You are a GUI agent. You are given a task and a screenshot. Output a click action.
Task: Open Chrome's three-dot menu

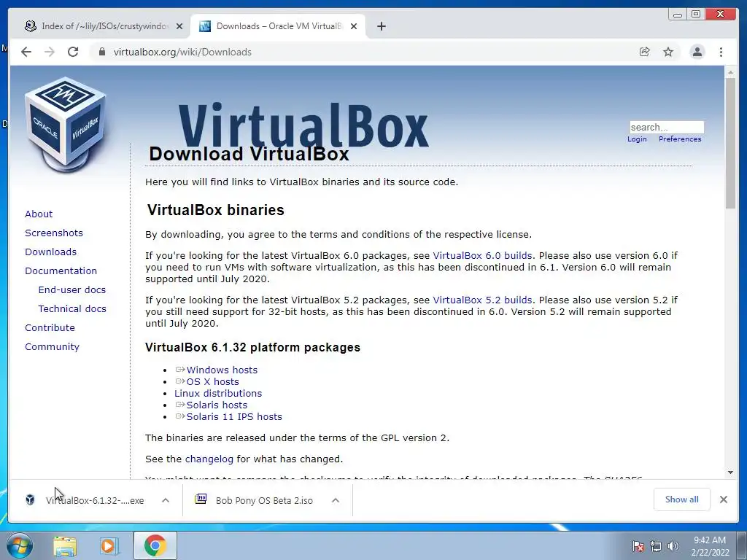[721, 52]
